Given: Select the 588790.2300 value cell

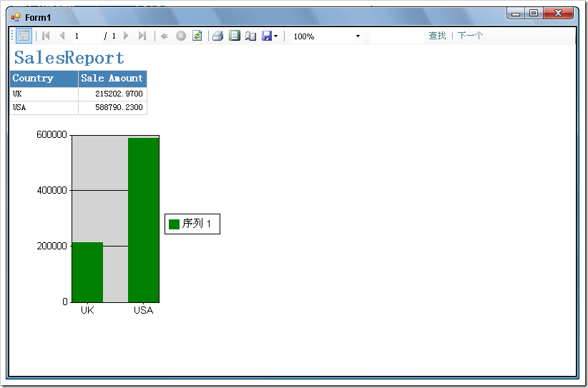Looking at the screenshot, I should (x=112, y=108).
